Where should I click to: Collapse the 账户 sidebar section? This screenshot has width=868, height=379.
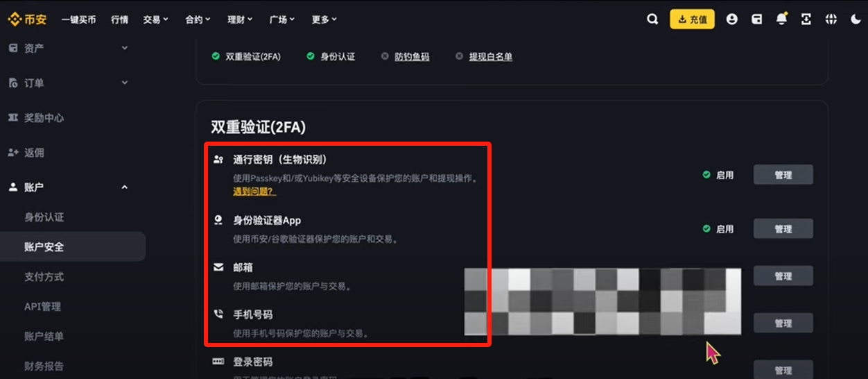pos(67,187)
